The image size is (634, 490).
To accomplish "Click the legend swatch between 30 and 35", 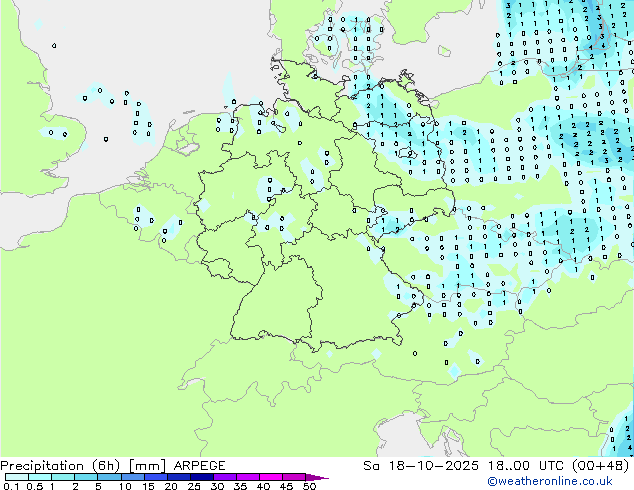I will coord(225,477).
